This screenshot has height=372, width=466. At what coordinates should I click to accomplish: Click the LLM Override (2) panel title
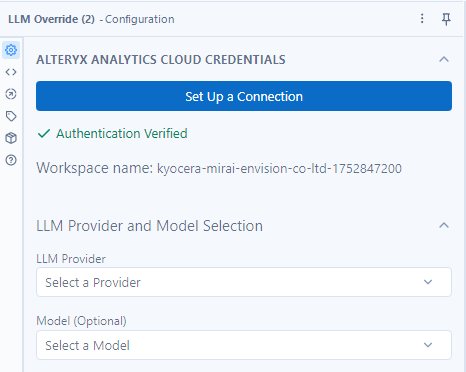pos(51,19)
